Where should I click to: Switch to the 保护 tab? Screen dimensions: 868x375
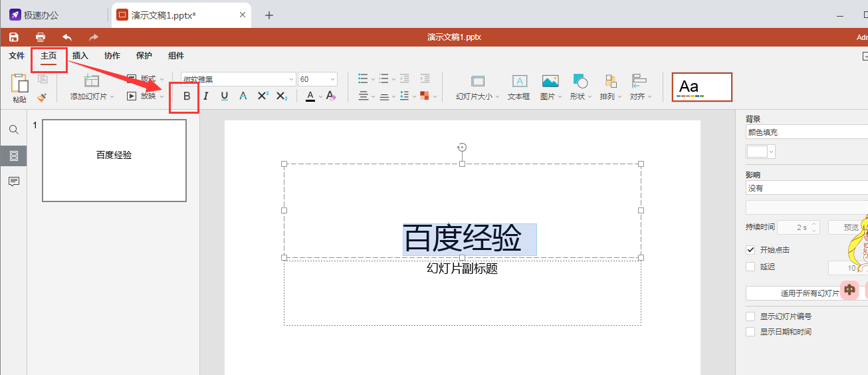144,56
